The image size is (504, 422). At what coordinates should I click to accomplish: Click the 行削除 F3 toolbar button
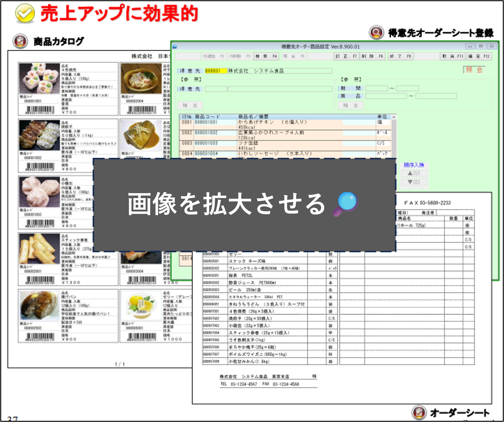(x=240, y=56)
